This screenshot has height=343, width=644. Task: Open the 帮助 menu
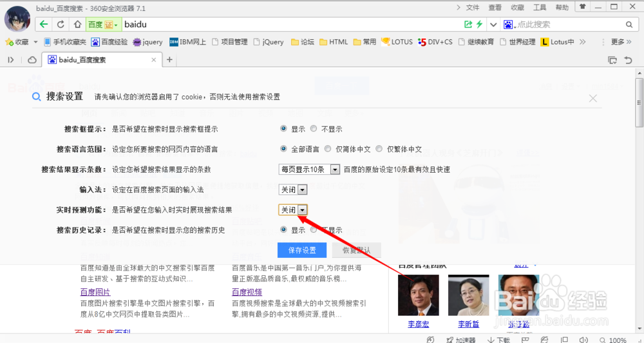point(562,7)
